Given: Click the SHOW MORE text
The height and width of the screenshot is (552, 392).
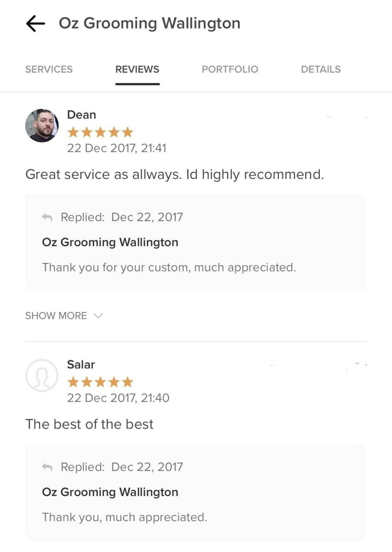Looking at the screenshot, I should 56,316.
